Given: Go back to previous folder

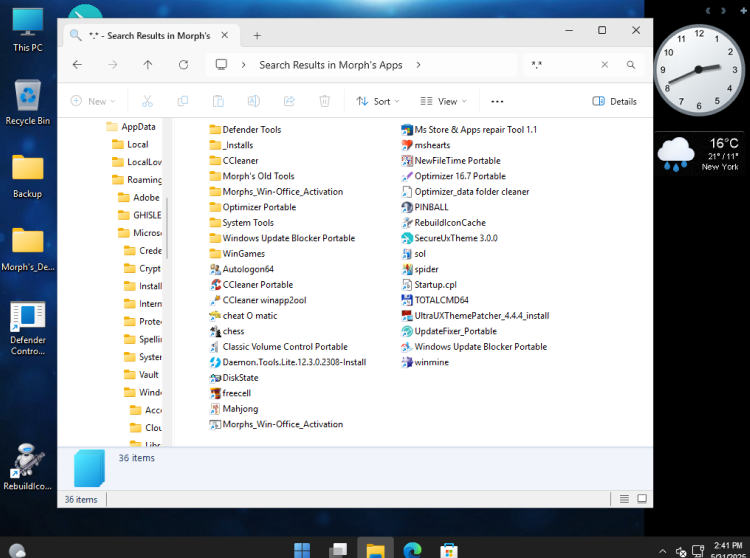Looking at the screenshot, I should coord(77,65).
